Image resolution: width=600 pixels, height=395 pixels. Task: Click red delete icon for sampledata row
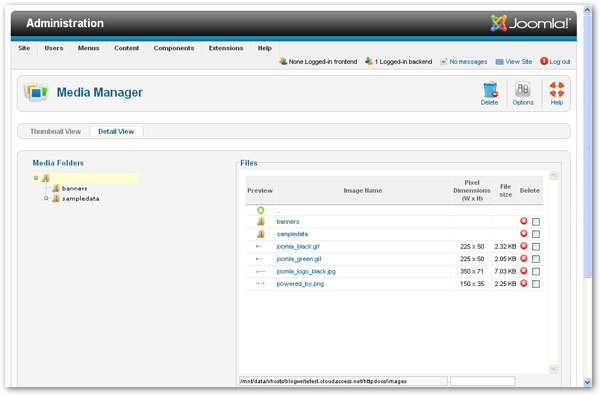click(524, 233)
